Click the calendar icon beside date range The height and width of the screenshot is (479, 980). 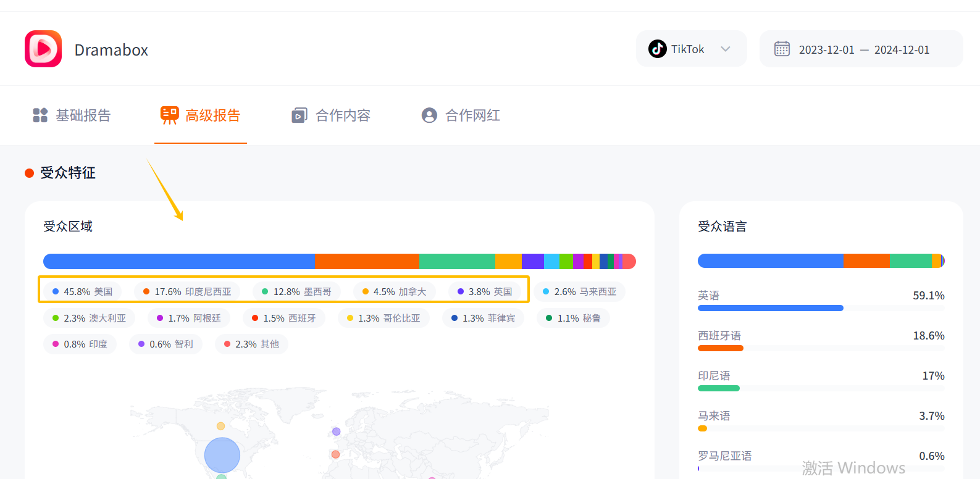tap(782, 49)
